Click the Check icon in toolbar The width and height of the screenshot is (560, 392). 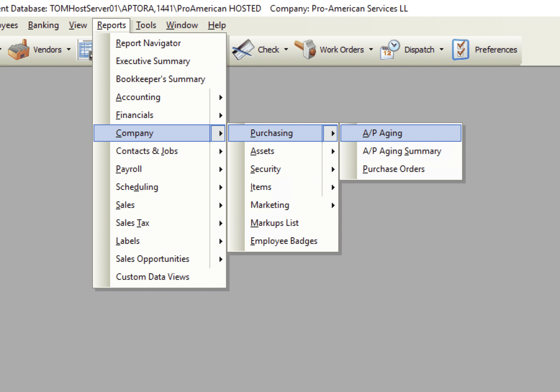[x=243, y=50]
